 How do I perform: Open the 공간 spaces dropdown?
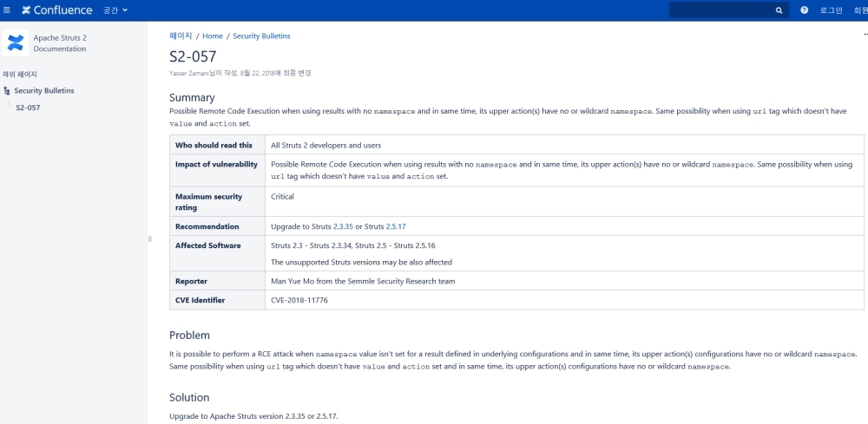pyautogui.click(x=115, y=10)
